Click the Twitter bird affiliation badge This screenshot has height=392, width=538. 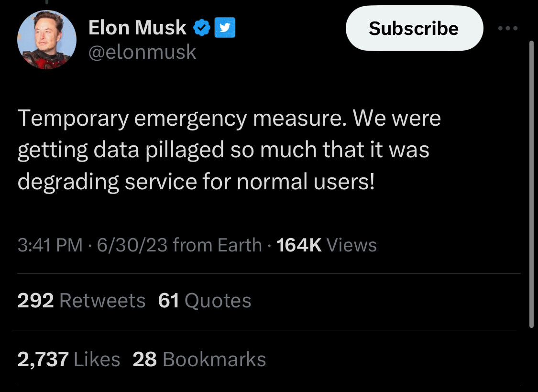pyautogui.click(x=224, y=29)
